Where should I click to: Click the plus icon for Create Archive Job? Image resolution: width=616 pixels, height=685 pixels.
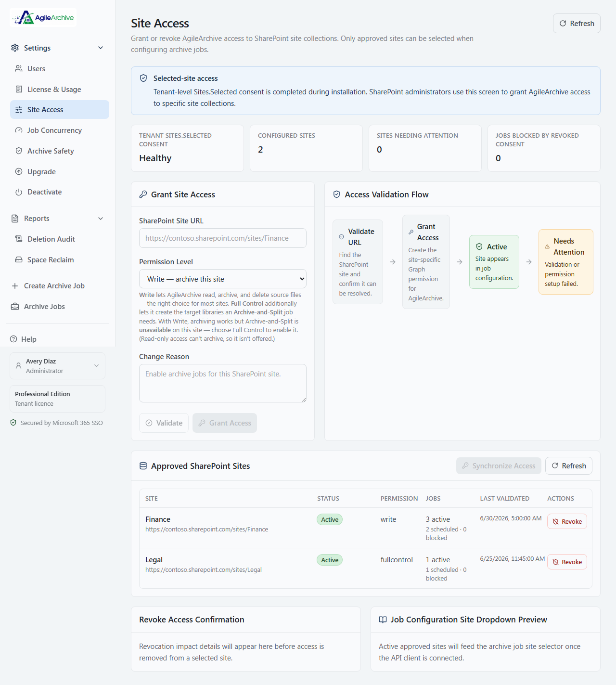[15, 286]
